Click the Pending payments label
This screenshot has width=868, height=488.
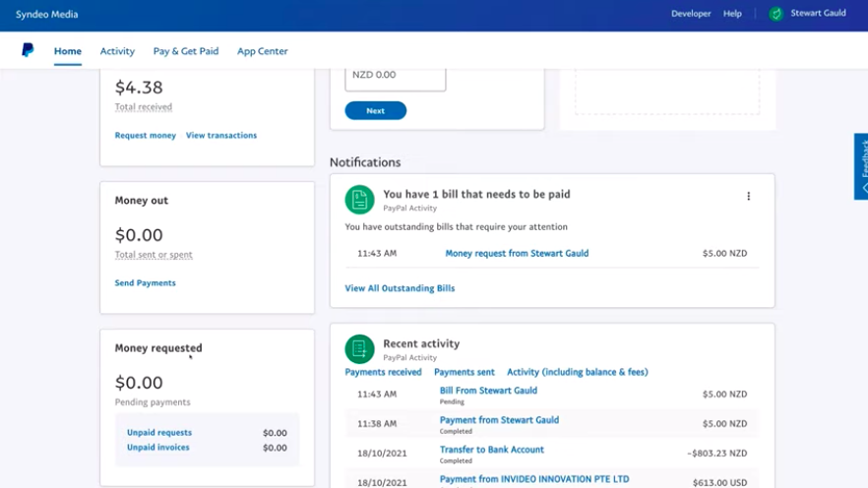click(x=153, y=402)
